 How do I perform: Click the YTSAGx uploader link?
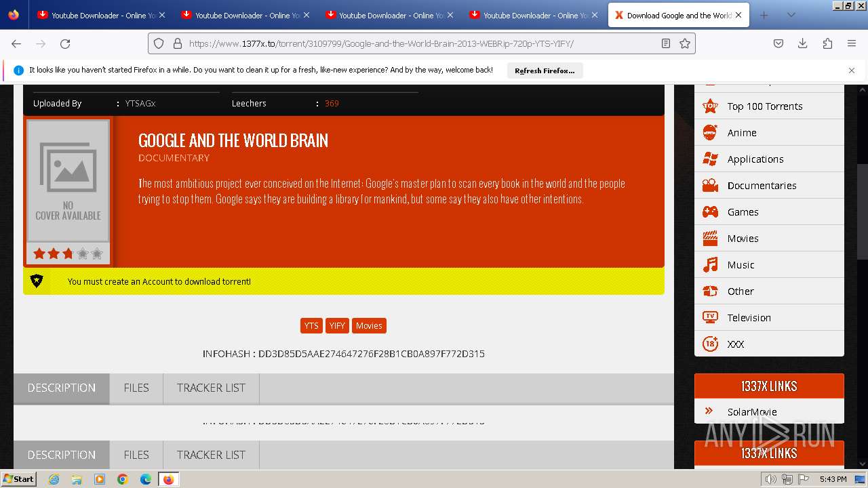pyautogui.click(x=140, y=104)
